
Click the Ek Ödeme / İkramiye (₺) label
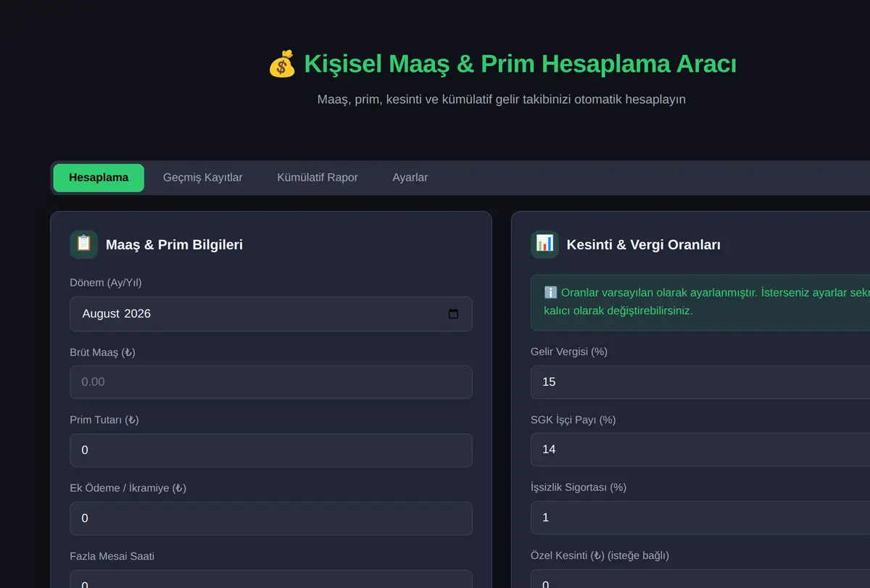tap(128, 488)
